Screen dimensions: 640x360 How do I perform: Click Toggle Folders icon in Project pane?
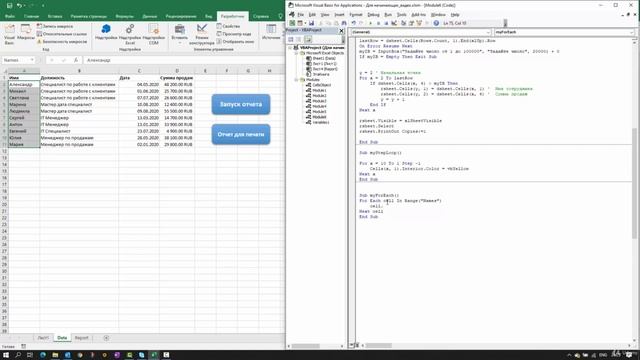click(308, 40)
